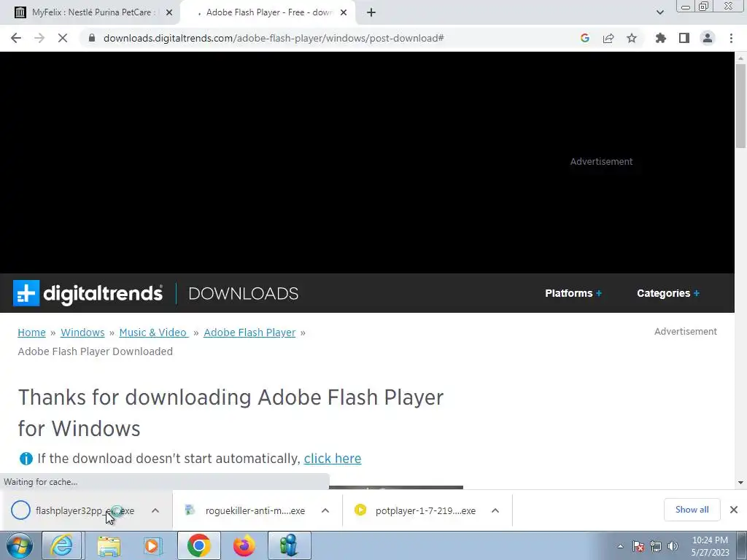Viewport: 747px width, 560px height.
Task: Select the Adobe Flash Player tab
Action: 268,12
